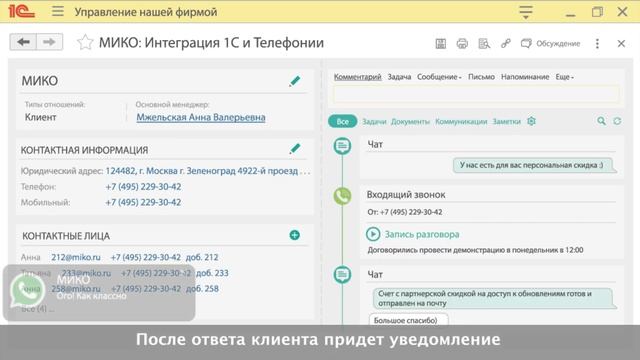Filter the feed by Заметки
Image resolution: width=640 pixels, height=360 pixels.
tap(507, 122)
